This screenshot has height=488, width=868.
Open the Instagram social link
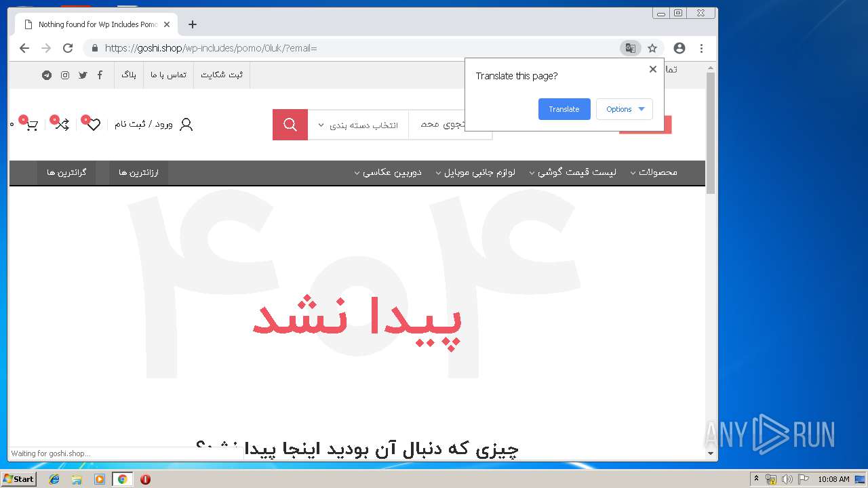(65, 75)
